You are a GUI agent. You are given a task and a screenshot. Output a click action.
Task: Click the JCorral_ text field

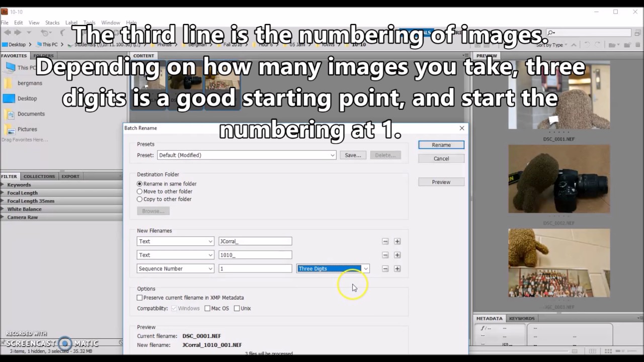[x=255, y=241]
